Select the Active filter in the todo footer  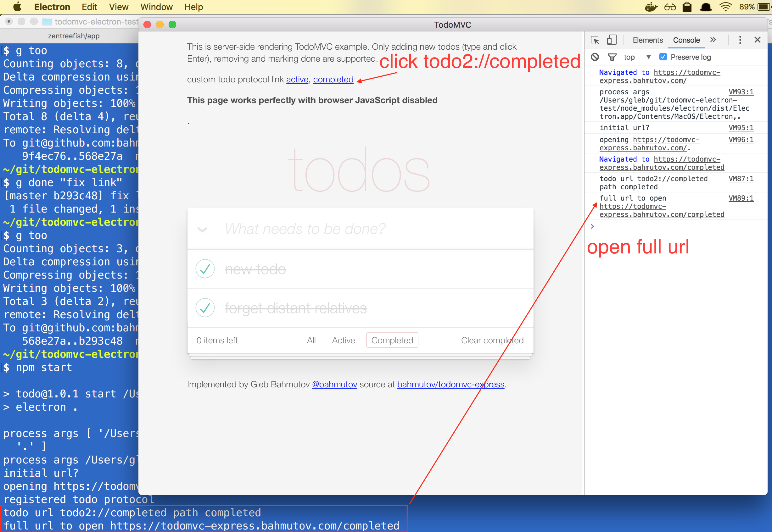[343, 340]
